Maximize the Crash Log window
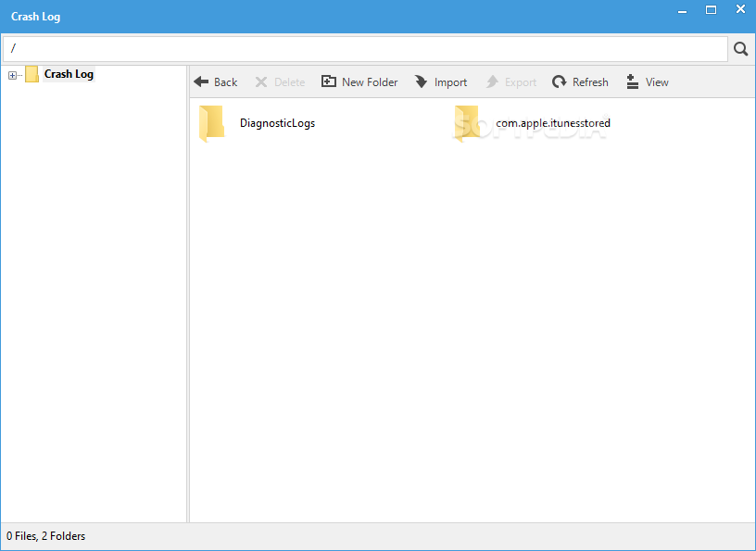756x551 pixels. [711, 10]
